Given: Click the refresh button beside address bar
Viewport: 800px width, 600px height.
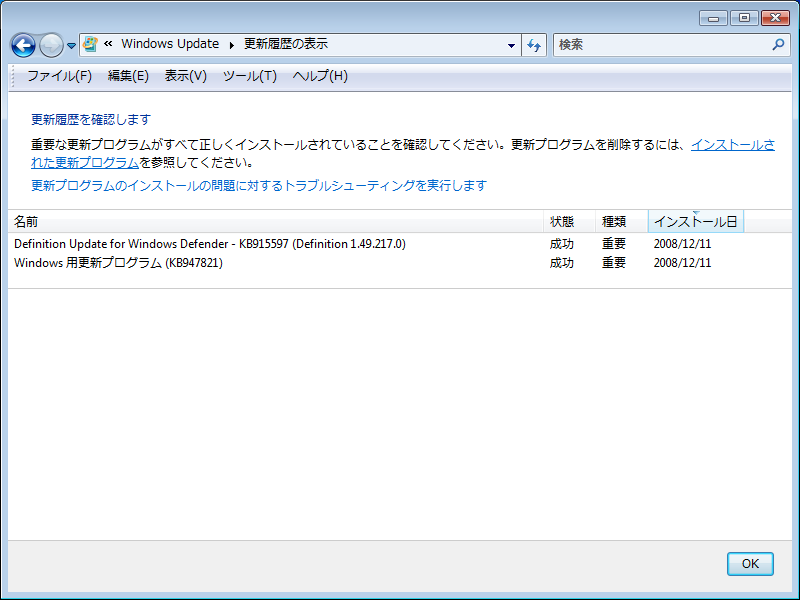Looking at the screenshot, I should tap(534, 45).
